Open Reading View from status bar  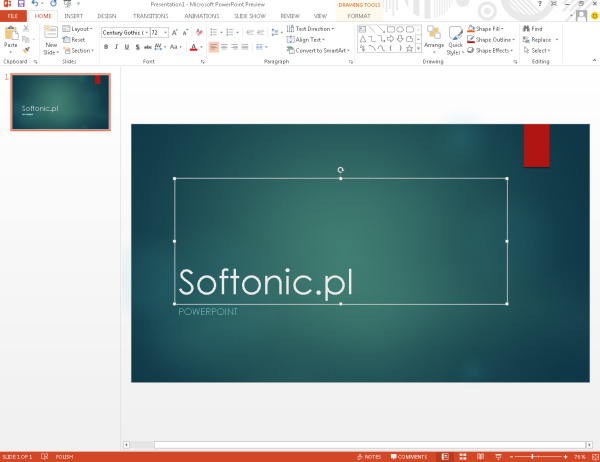[x=478, y=456]
